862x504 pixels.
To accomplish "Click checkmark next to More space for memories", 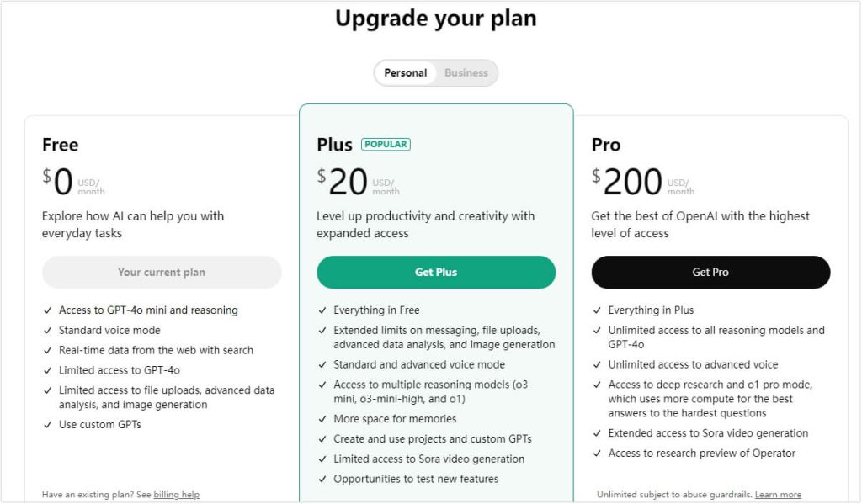I will click(322, 419).
